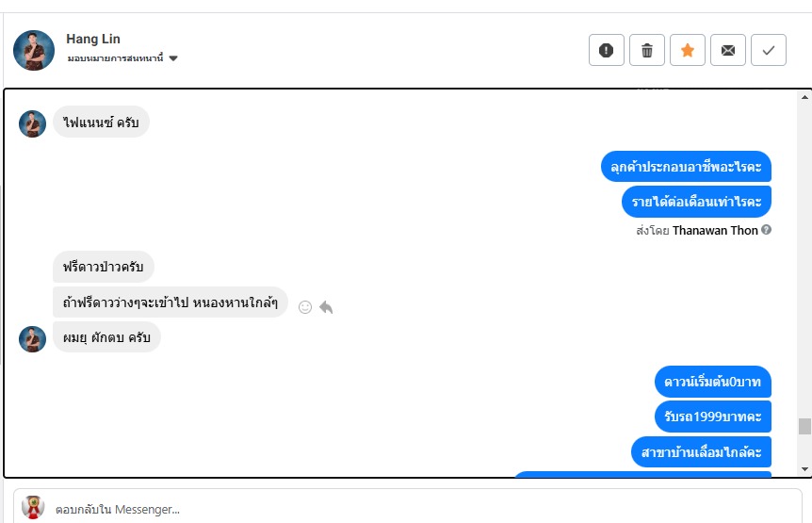Click the Hang Lin contact name

coord(92,39)
